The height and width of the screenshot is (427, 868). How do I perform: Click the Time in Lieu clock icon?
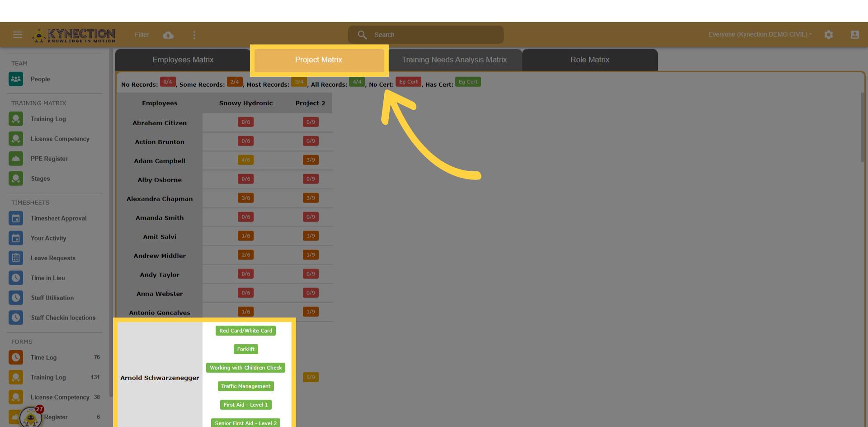coord(16,278)
